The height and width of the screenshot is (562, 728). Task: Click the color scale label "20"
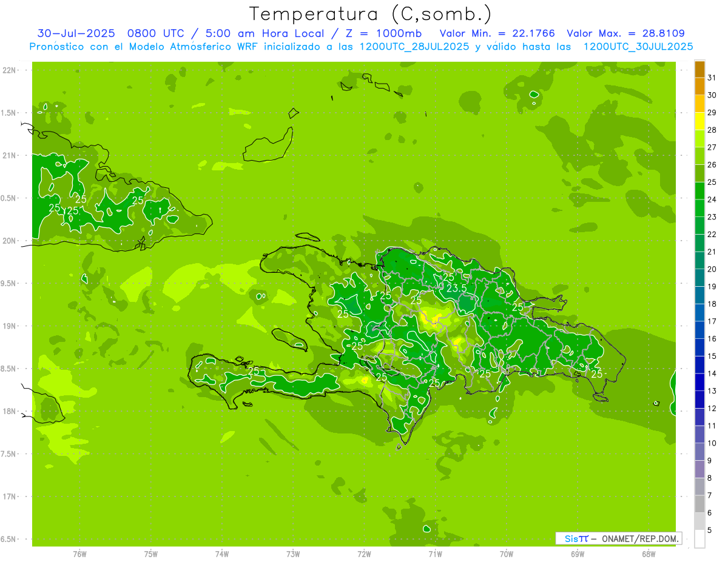click(712, 269)
